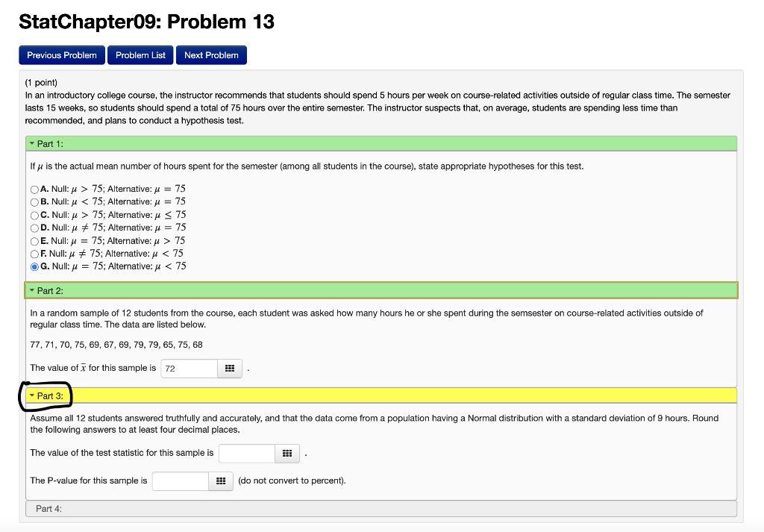
Task: Select answer choice C in Part 1
Action: (34, 214)
